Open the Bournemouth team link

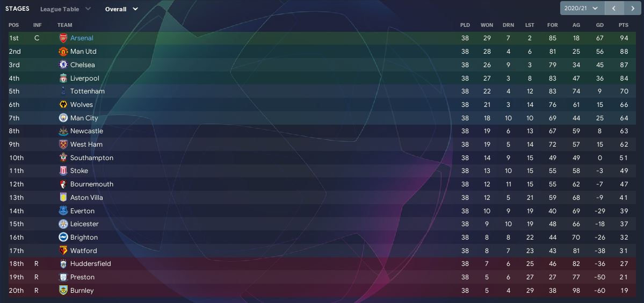point(92,184)
